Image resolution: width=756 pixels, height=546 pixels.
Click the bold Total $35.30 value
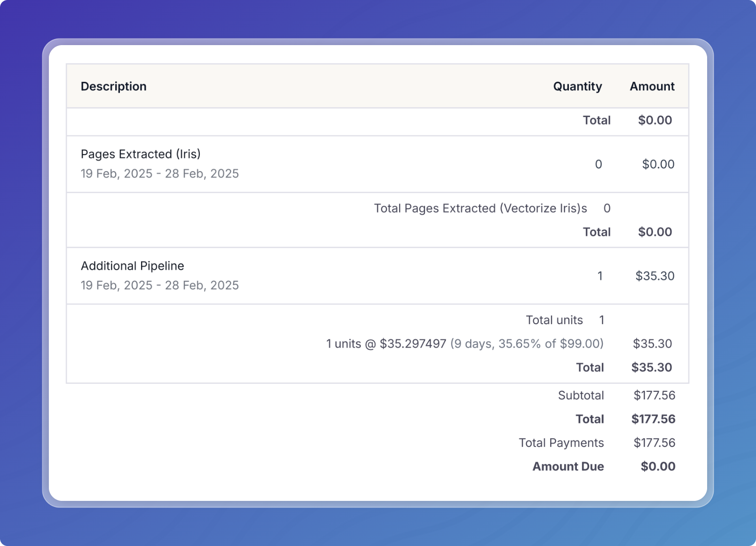(652, 367)
